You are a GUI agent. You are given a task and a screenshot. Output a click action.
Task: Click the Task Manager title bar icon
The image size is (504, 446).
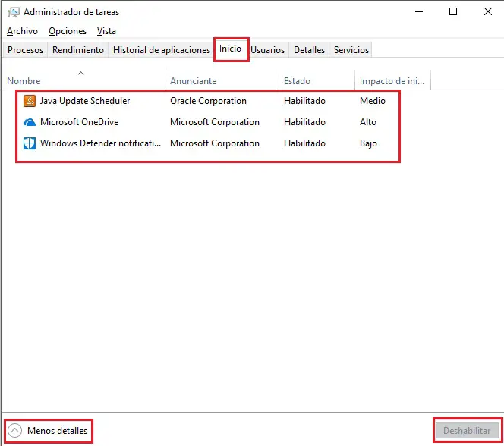click(13, 12)
